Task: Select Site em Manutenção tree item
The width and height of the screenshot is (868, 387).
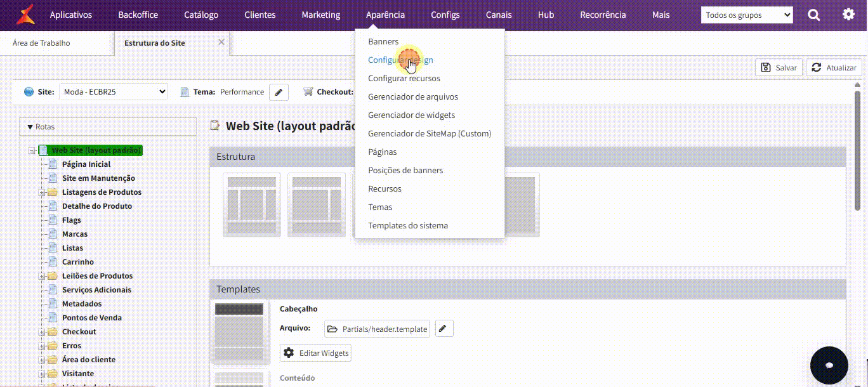Action: click(x=98, y=178)
